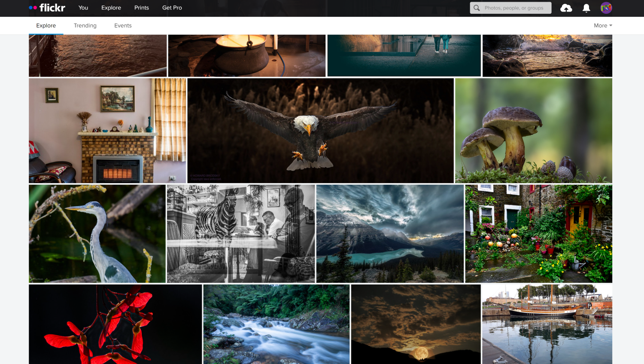
Task: Click the search magnifier icon
Action: [x=476, y=7]
